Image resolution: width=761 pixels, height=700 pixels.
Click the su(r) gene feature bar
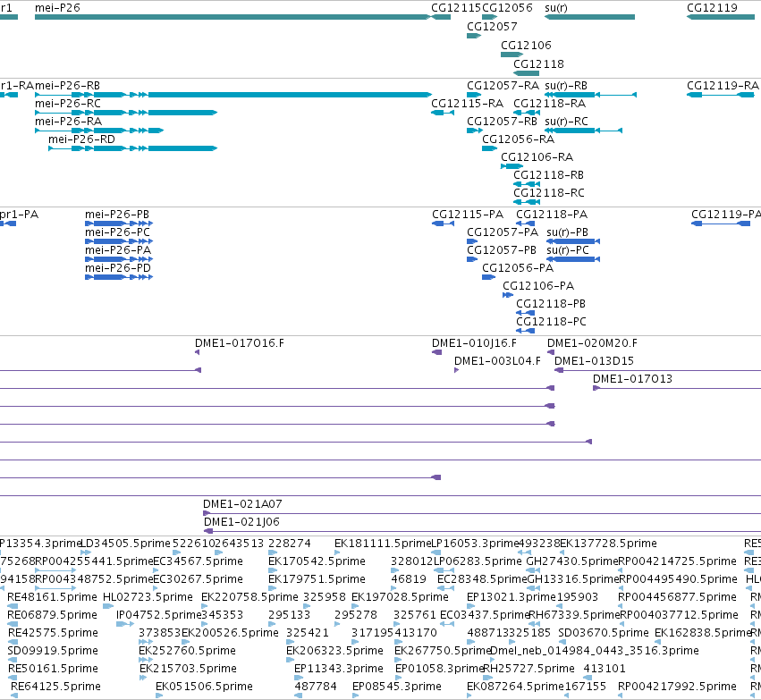pyautogui.click(x=589, y=17)
